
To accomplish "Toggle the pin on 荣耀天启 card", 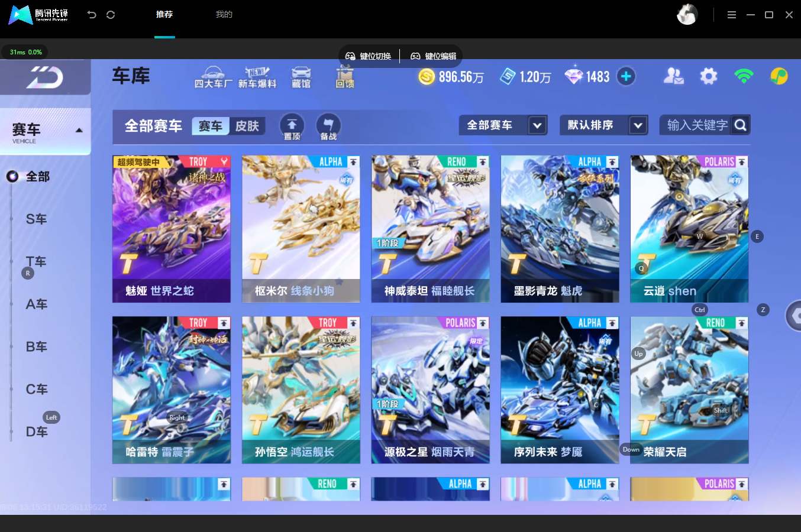I will pyautogui.click(x=742, y=323).
